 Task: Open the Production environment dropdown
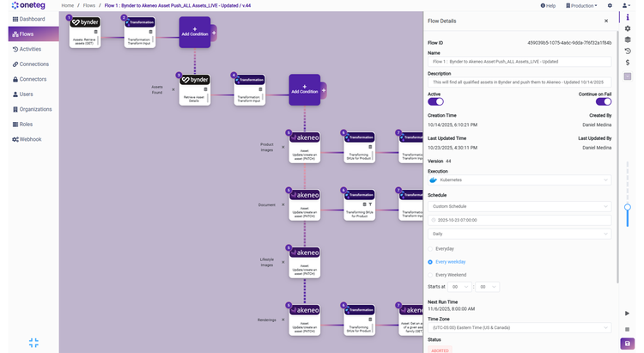click(584, 6)
